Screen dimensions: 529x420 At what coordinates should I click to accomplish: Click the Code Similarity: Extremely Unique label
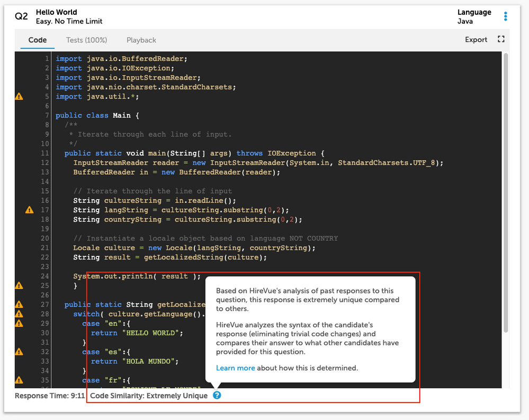click(x=149, y=396)
